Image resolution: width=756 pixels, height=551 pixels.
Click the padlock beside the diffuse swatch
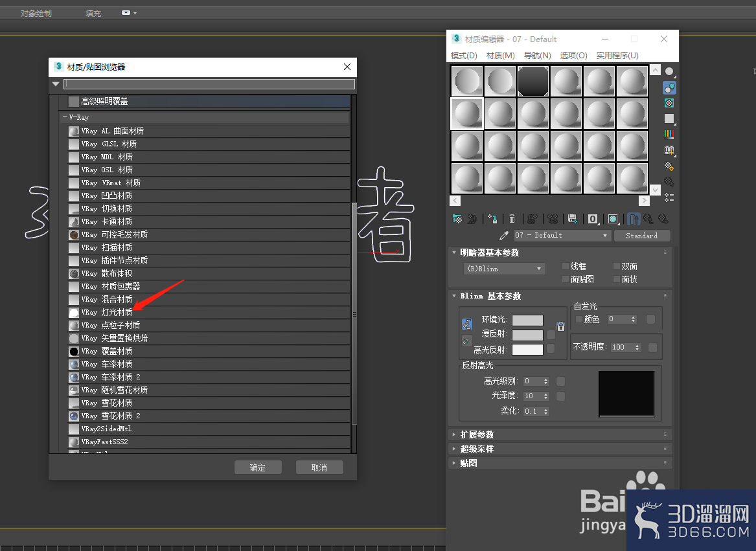click(560, 326)
